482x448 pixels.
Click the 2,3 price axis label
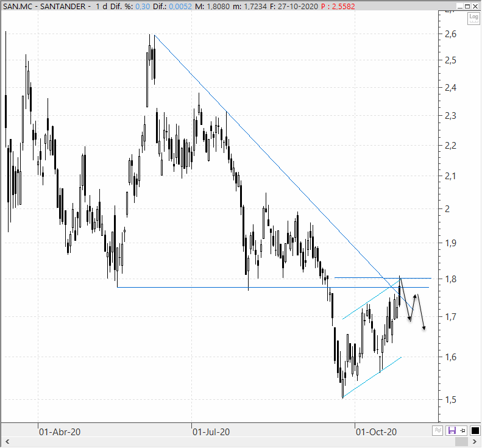[450, 116]
